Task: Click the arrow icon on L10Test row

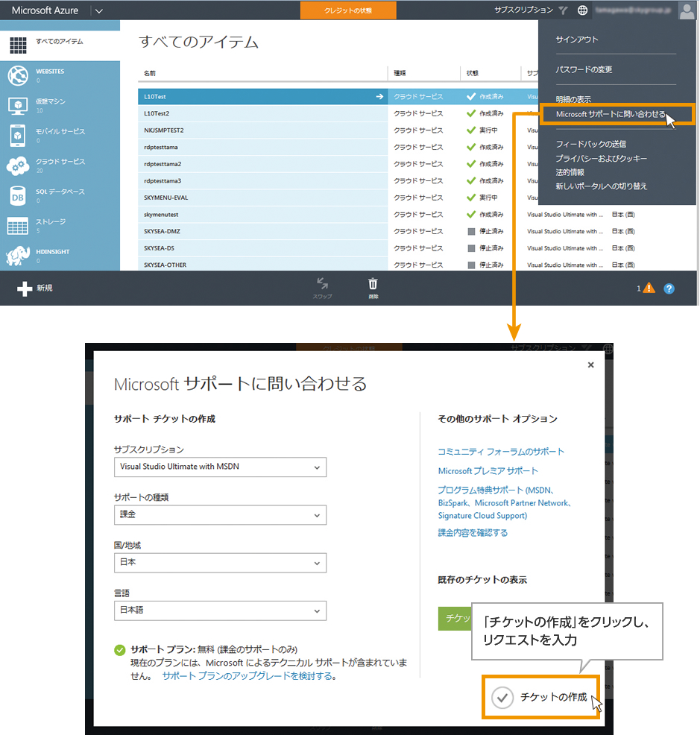Action: pos(379,97)
